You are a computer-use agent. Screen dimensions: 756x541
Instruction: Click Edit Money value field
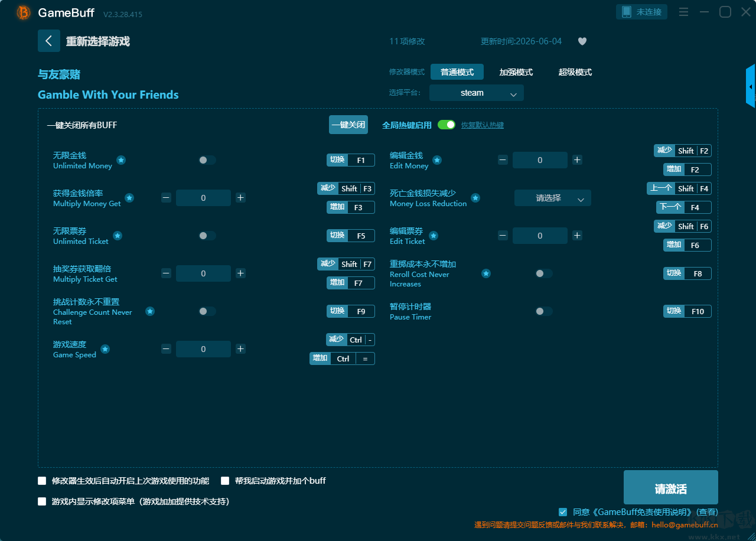540,160
